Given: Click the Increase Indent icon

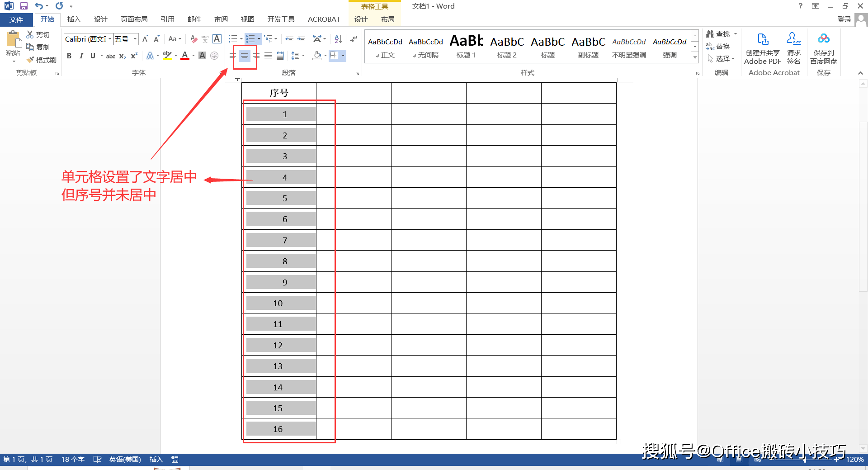Looking at the screenshot, I should click(301, 39).
